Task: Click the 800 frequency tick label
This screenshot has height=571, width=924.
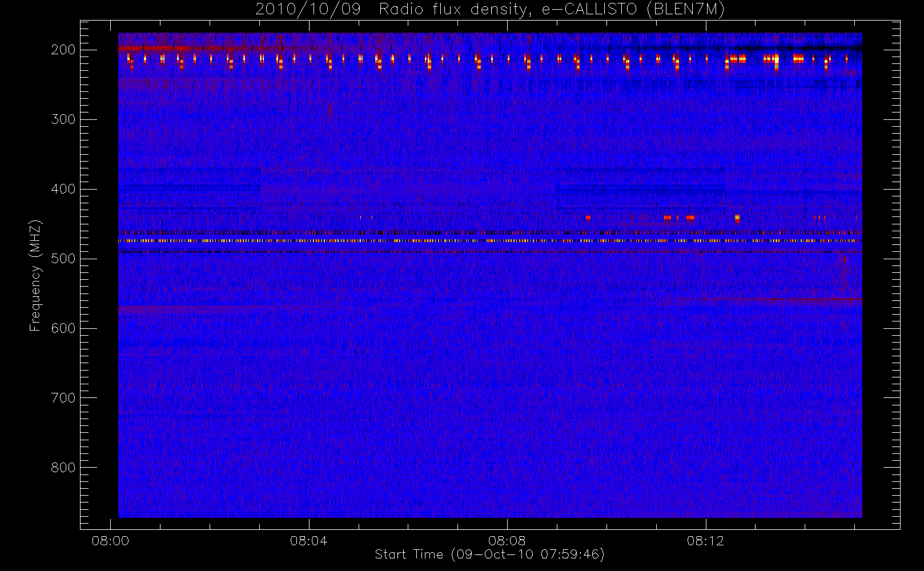Action: 63,468
